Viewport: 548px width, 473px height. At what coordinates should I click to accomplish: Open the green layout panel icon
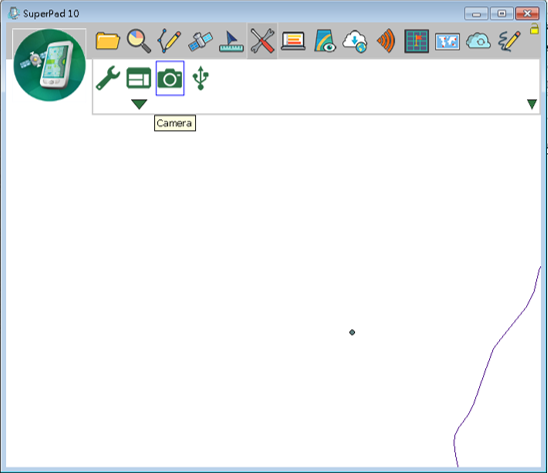point(139,78)
